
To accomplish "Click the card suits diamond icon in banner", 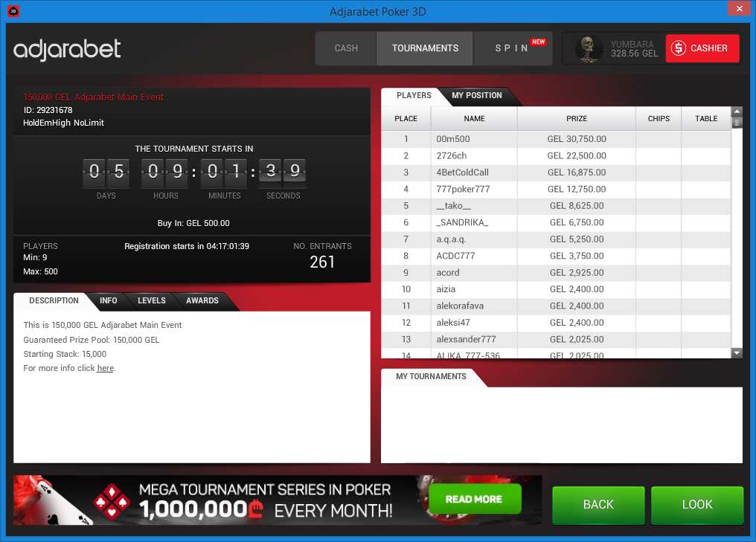I will click(112, 500).
